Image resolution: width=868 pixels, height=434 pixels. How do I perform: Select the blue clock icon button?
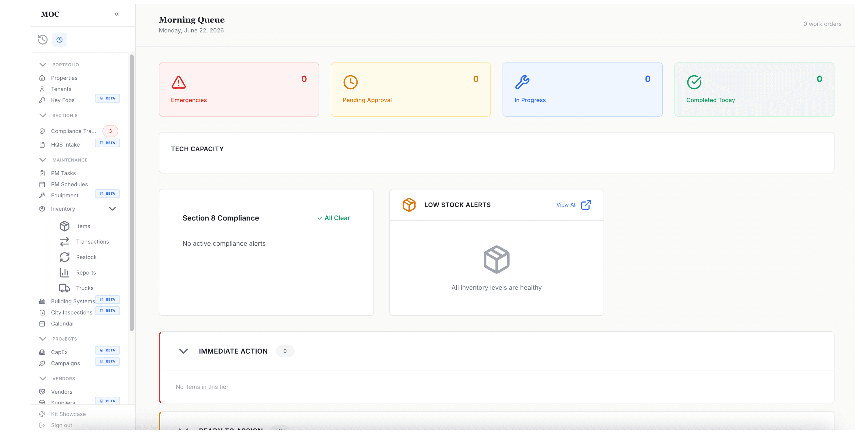tap(59, 40)
